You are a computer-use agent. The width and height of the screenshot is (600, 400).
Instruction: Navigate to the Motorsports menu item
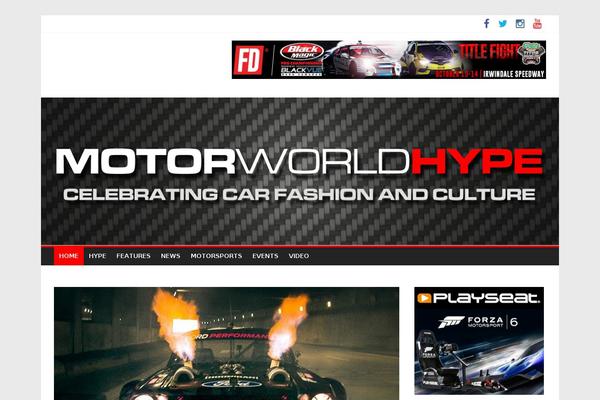pos(216,256)
